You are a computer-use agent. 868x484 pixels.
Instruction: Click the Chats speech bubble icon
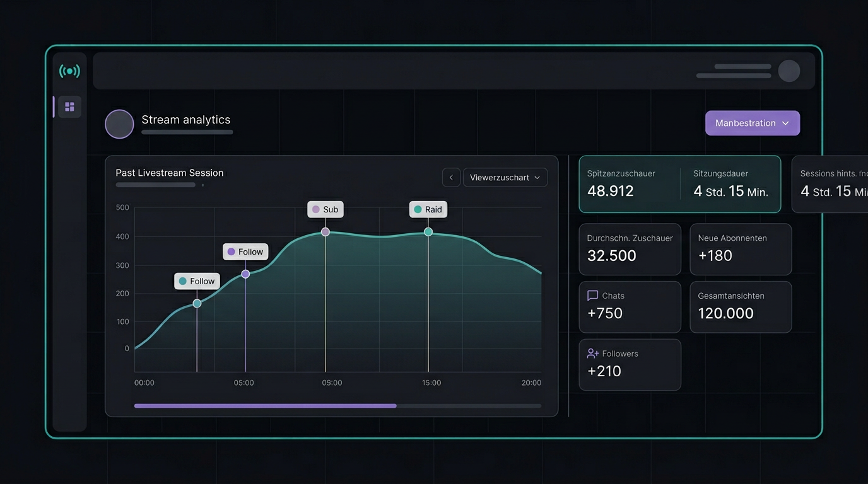(592, 295)
